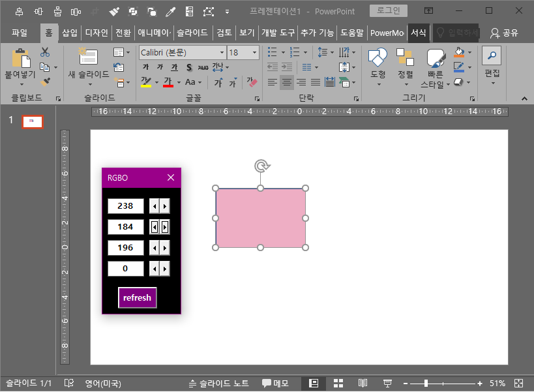This screenshot has height=392, width=534.
Task: Decrease list indent level icon
Action: pyautogui.click(x=273, y=67)
